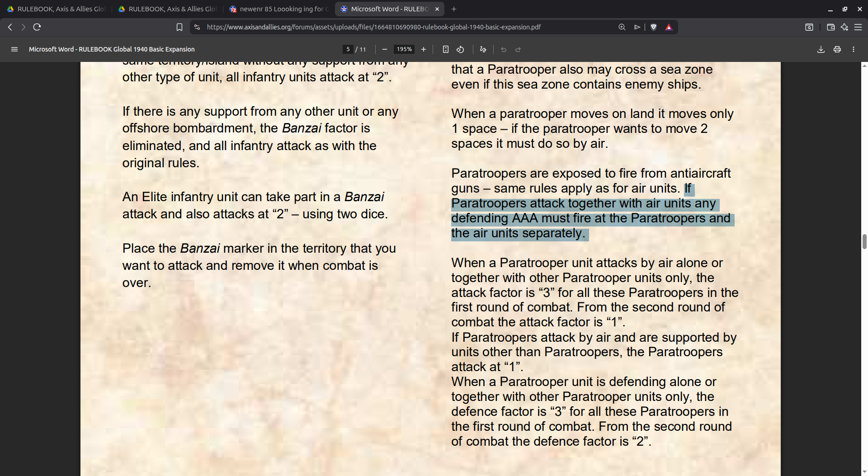Open the Brave Wallet icon

point(830,27)
